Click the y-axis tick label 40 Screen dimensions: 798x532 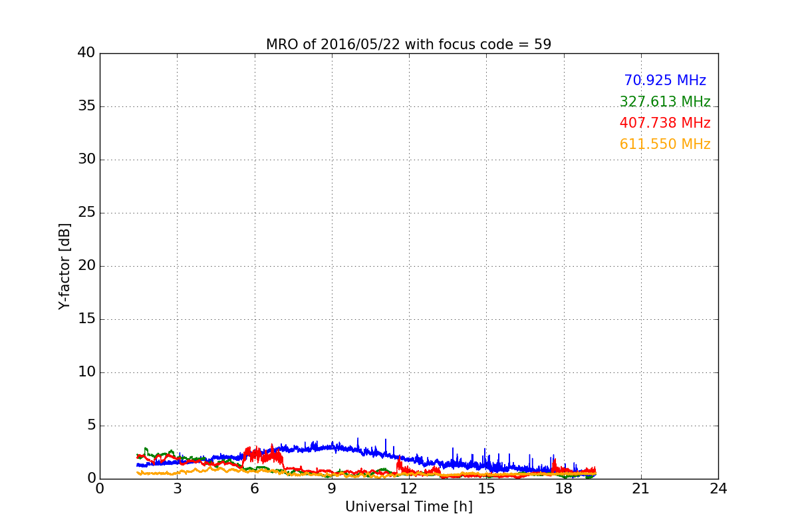pyautogui.click(x=86, y=53)
